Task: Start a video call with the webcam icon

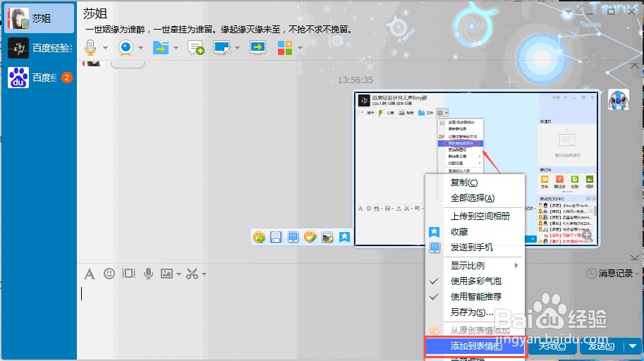Action: [126, 48]
